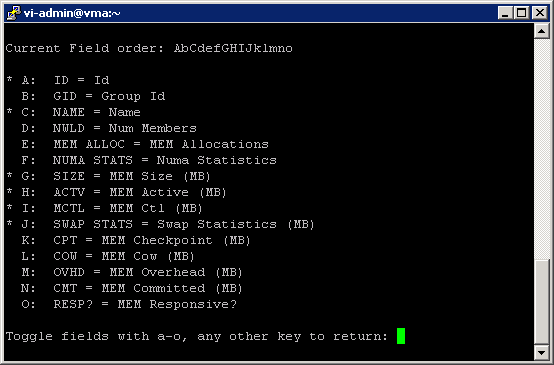Click the F: NUMA STATS field line
The image size is (554, 365).
tap(149, 160)
